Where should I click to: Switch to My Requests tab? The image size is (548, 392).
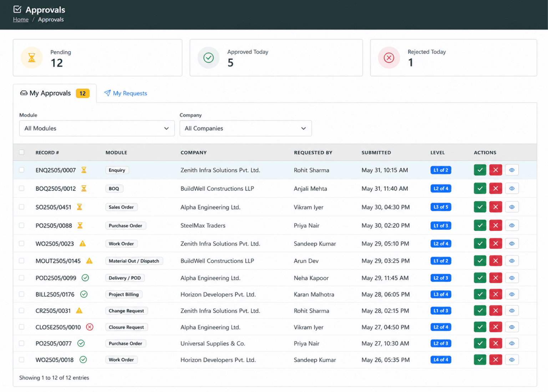coord(126,93)
